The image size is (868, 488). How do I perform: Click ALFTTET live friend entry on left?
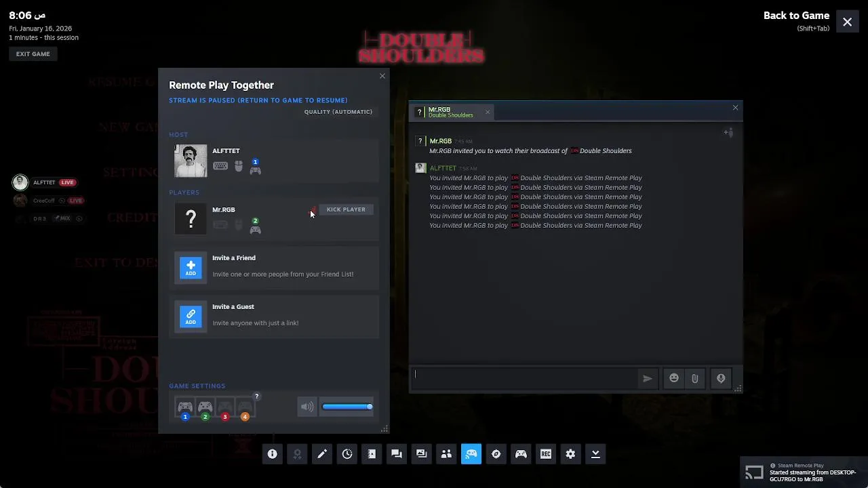(45, 182)
